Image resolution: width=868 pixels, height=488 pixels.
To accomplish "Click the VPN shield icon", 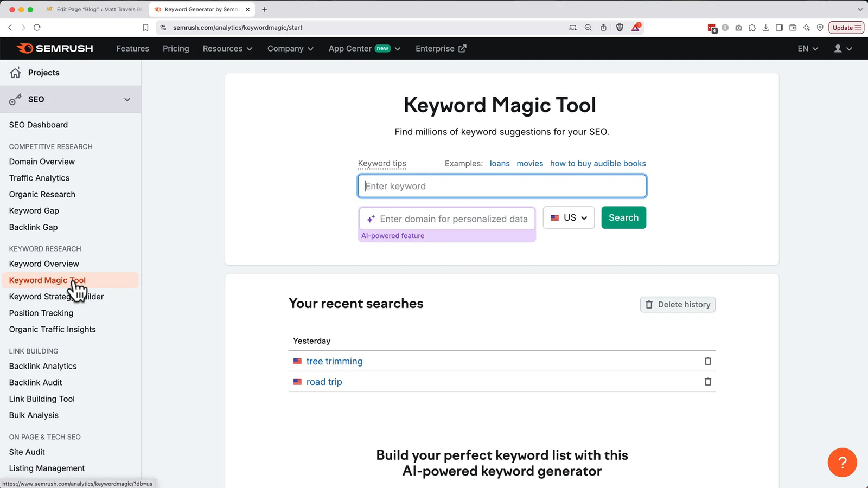I will tap(820, 28).
